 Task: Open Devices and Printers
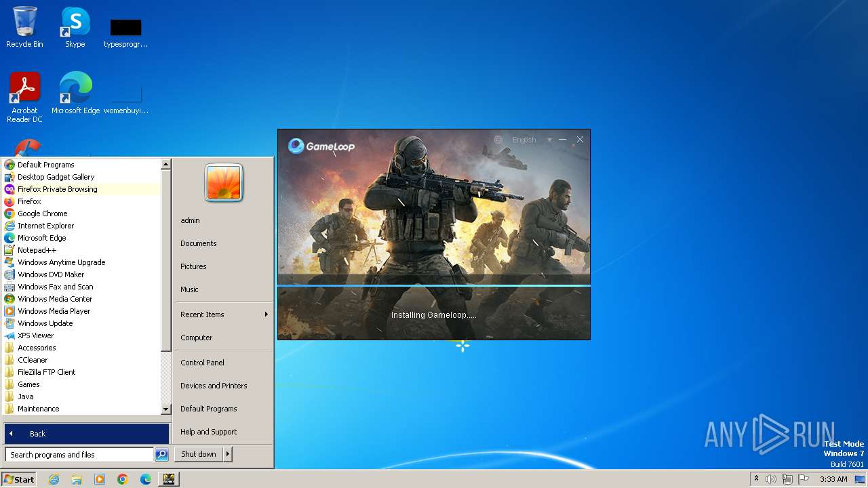[223, 386]
